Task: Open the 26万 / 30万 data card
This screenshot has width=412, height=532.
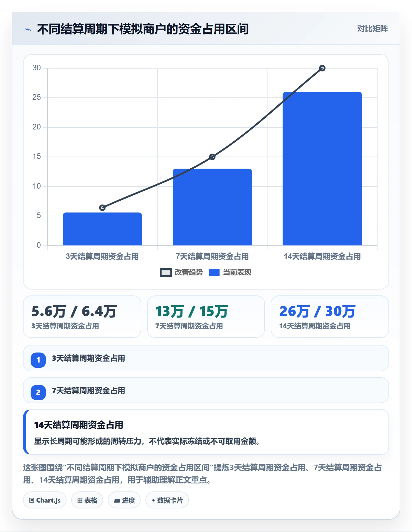Action: [x=330, y=317]
